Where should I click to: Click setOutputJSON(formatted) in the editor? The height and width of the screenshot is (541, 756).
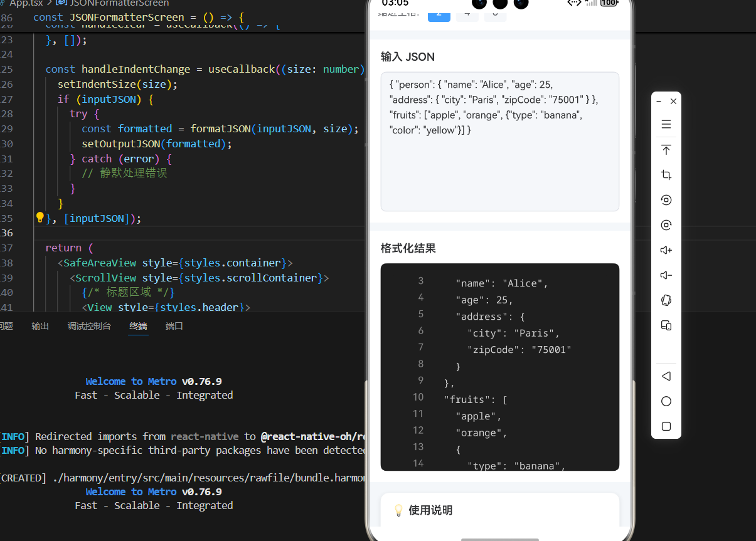[157, 144]
